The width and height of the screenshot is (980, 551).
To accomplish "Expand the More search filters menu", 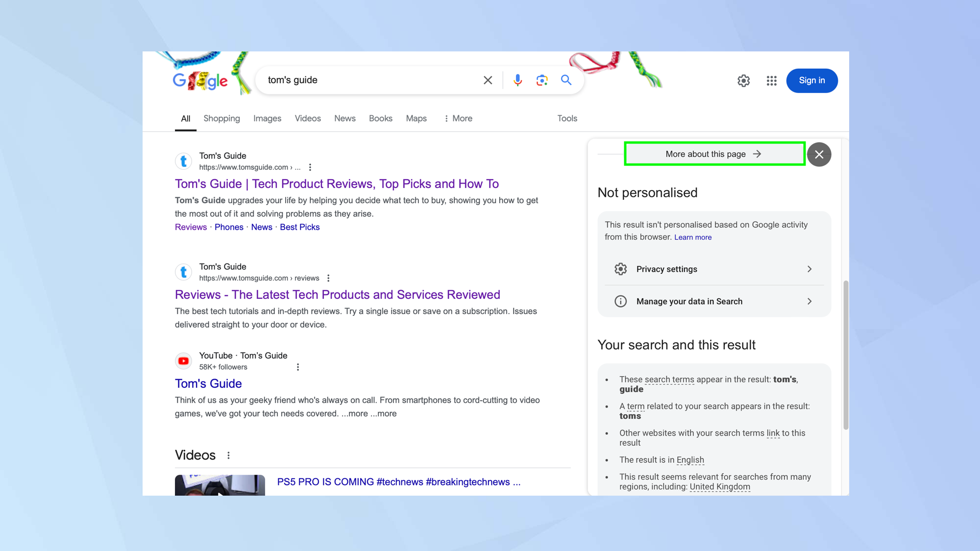I will (458, 119).
